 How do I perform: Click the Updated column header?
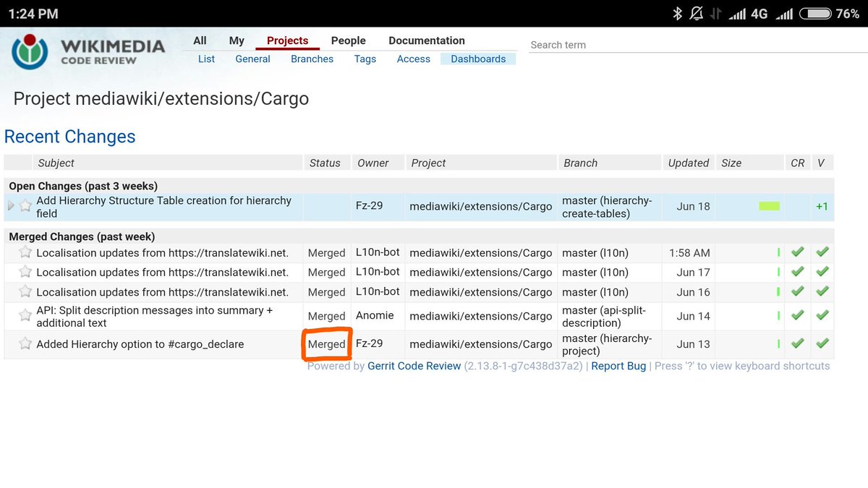click(x=689, y=163)
